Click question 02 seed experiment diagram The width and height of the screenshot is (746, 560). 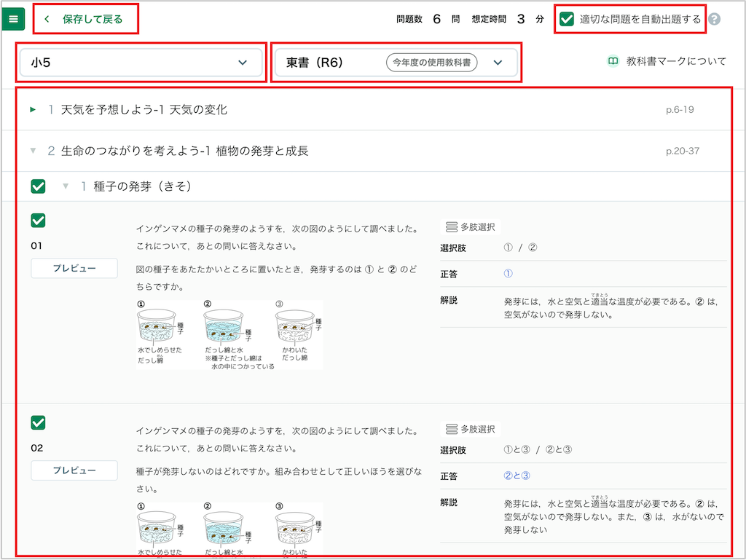point(229,529)
